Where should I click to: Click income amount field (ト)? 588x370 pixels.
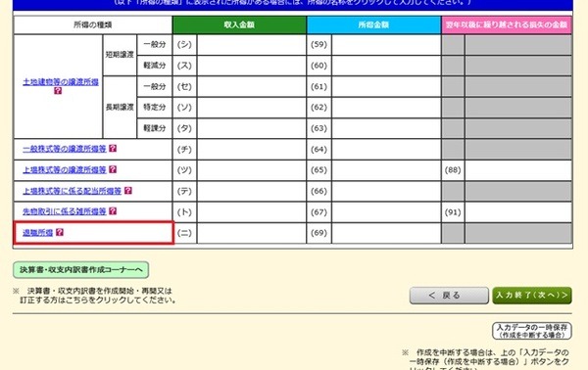pyautogui.click(x=251, y=212)
